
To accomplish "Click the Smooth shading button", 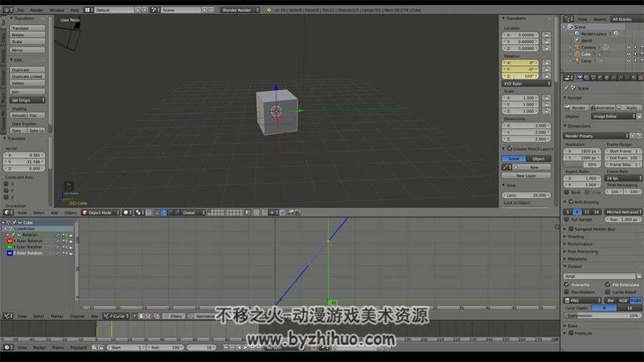I will click(x=19, y=115).
